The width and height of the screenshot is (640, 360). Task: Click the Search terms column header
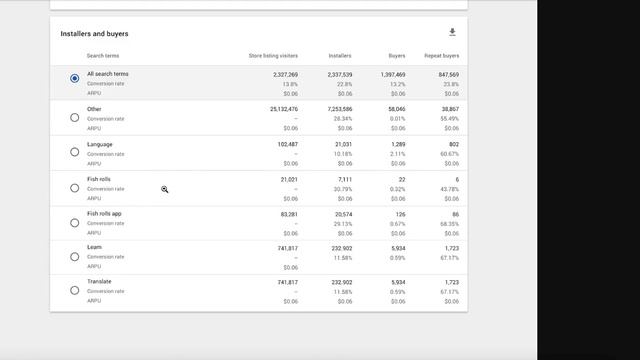tap(103, 56)
